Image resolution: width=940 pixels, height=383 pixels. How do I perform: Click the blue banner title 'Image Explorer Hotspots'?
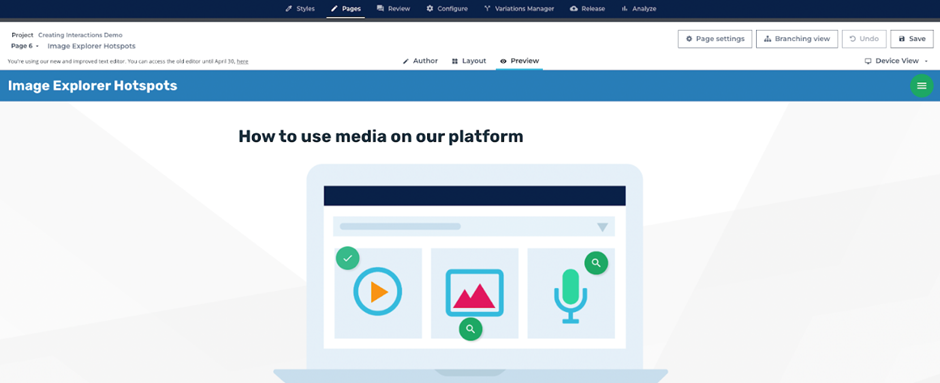pyautogui.click(x=92, y=86)
